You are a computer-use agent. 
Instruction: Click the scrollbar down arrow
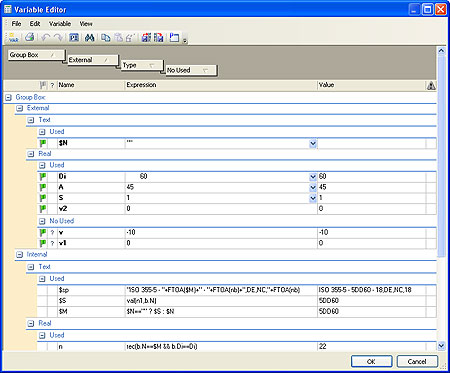[x=441, y=346]
